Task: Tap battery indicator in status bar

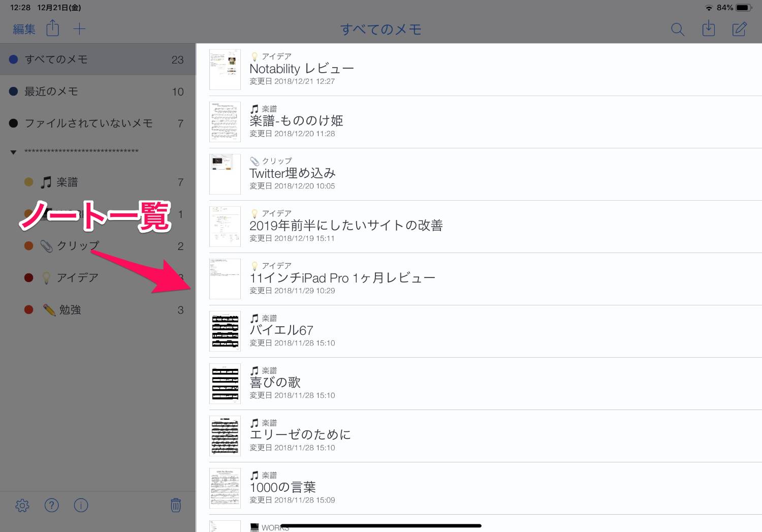Action: coord(744,8)
